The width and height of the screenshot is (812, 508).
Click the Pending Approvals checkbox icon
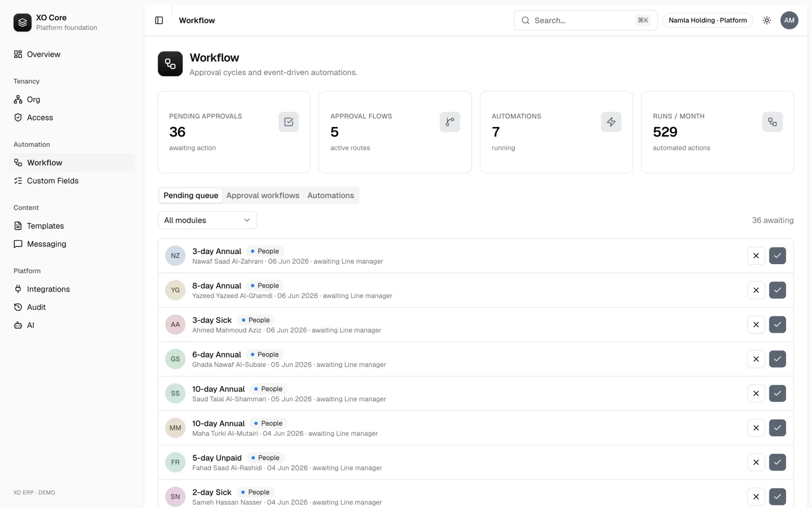(x=289, y=122)
